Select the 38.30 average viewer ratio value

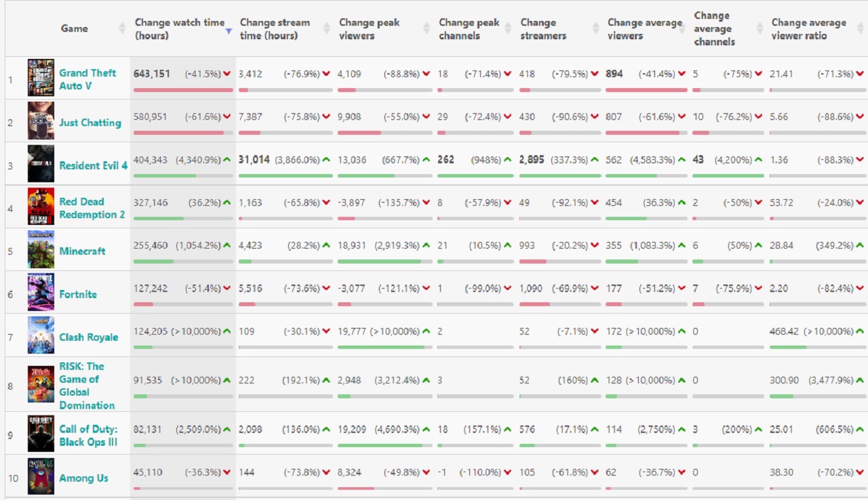(781, 472)
